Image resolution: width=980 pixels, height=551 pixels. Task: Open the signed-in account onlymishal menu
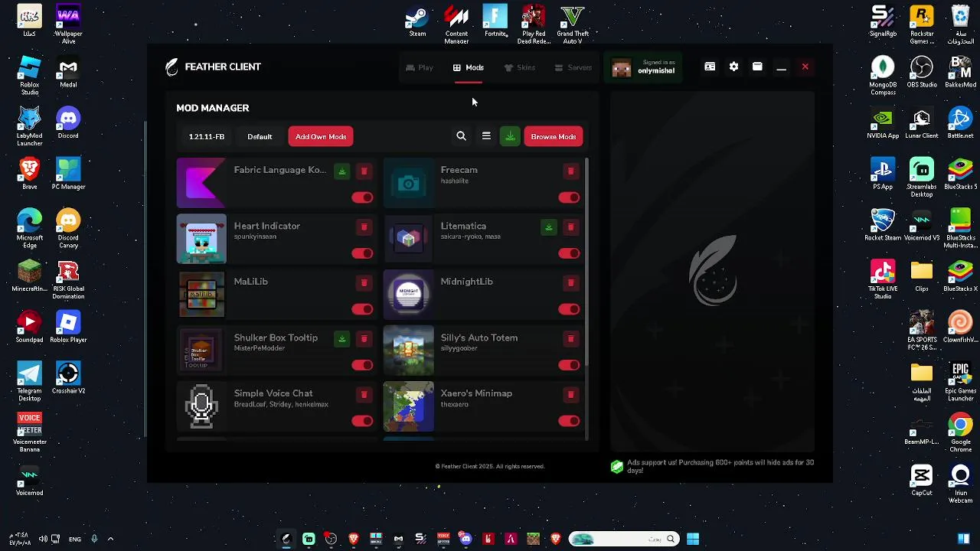click(x=644, y=67)
